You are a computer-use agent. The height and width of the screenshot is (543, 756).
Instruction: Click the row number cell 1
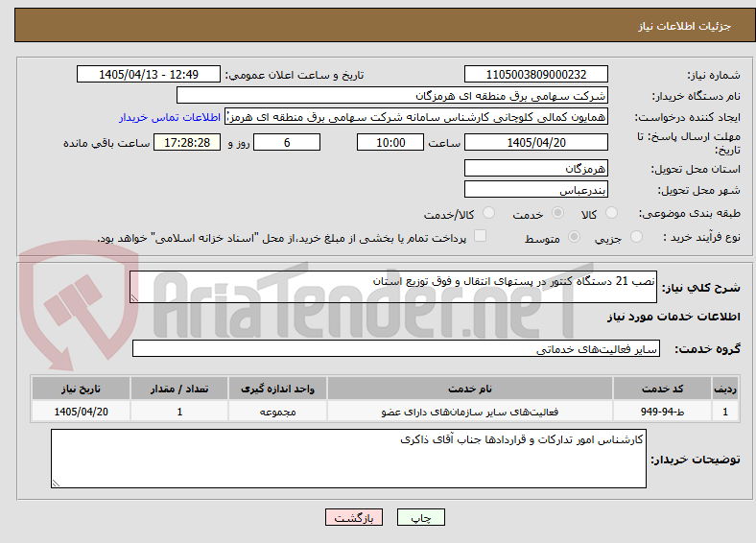(725, 412)
